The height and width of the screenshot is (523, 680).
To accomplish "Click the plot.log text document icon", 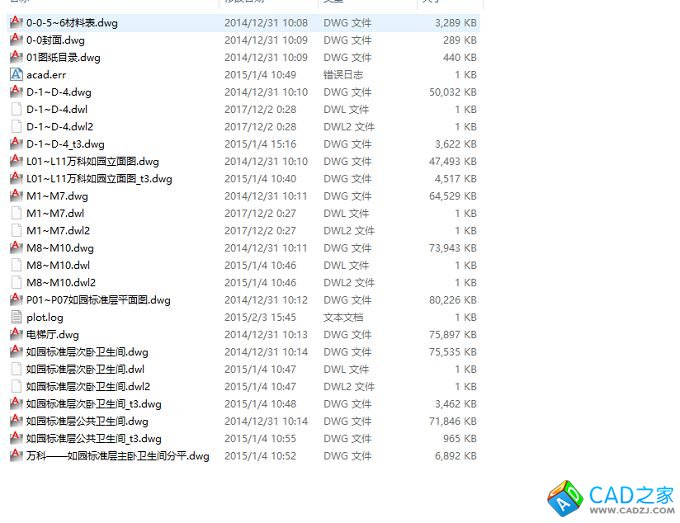I will click(x=16, y=317).
